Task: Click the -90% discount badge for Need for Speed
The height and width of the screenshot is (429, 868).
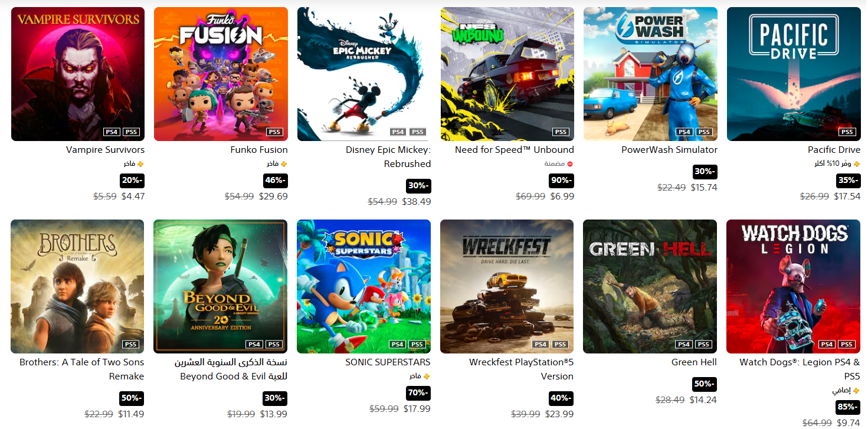Action: click(562, 181)
